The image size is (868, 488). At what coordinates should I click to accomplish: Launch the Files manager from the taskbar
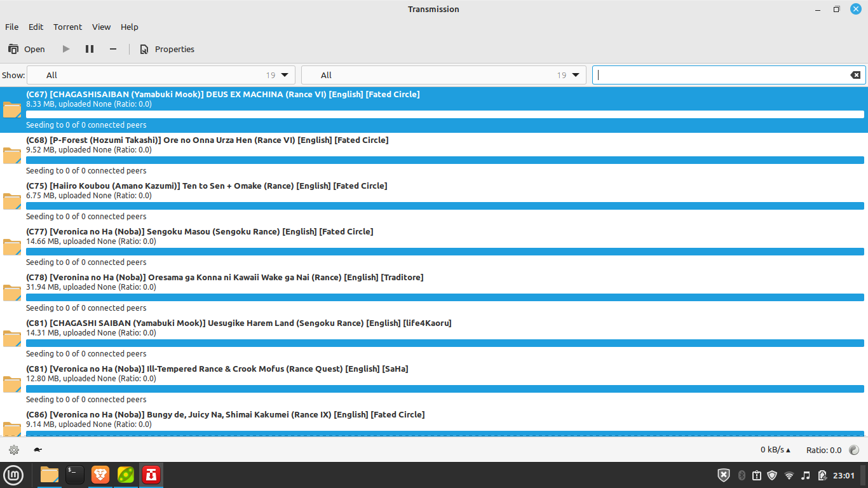[50, 475]
